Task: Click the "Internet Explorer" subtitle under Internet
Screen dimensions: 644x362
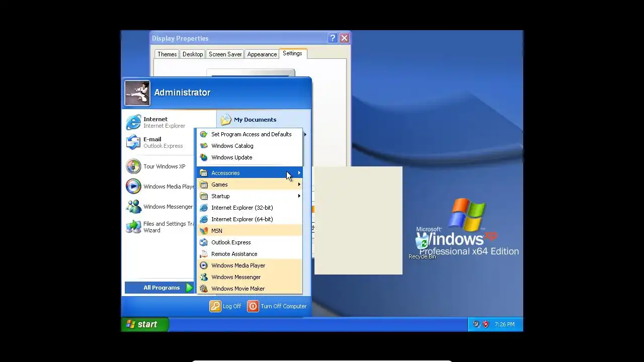Action: [165, 126]
